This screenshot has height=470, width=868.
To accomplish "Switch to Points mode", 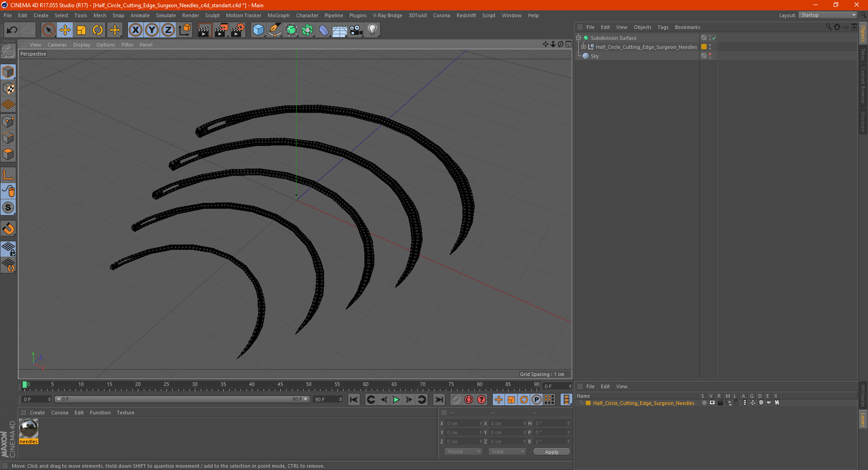I will pyautogui.click(x=8, y=121).
